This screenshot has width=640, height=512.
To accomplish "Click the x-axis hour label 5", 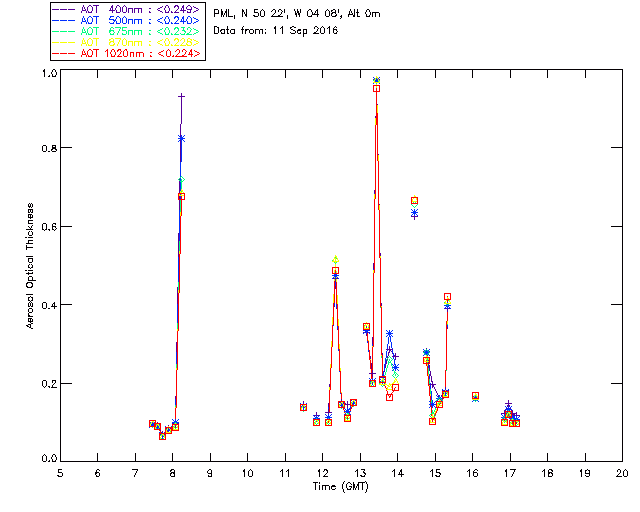I will 60,473.
